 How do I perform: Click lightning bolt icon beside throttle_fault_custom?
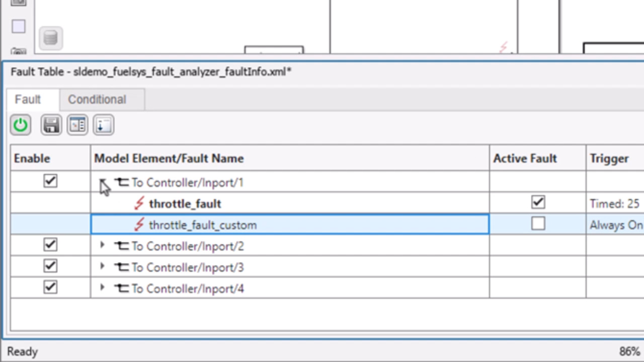pyautogui.click(x=139, y=225)
